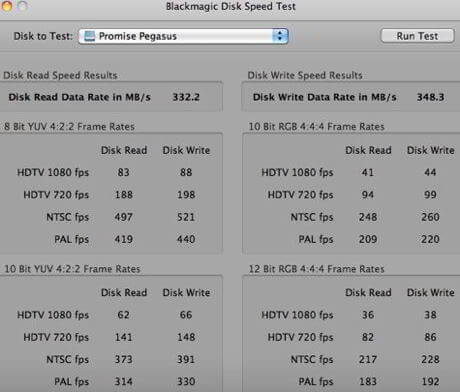This screenshot has height=392, width=460.
Task: Select the NTSC write value 228
Action: tap(430, 359)
